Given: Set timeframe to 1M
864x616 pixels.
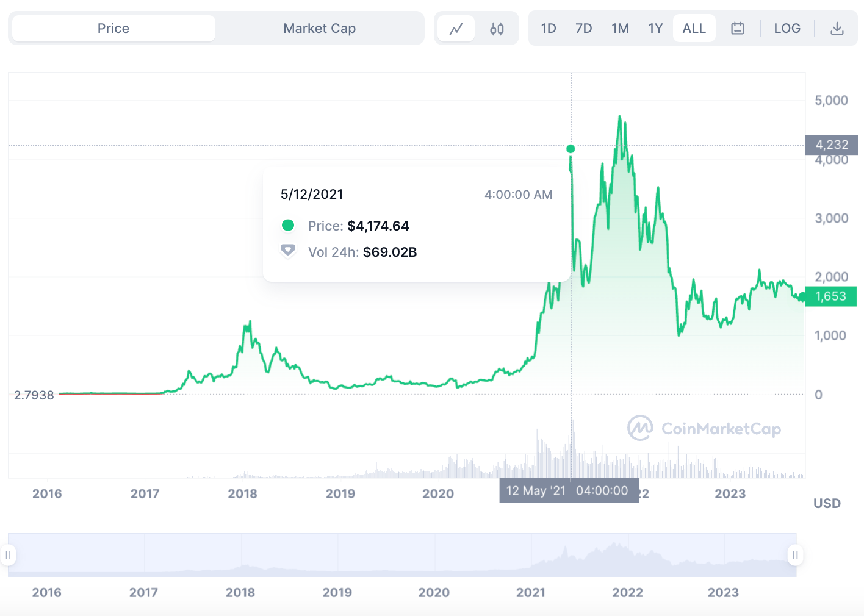Looking at the screenshot, I should 620,29.
